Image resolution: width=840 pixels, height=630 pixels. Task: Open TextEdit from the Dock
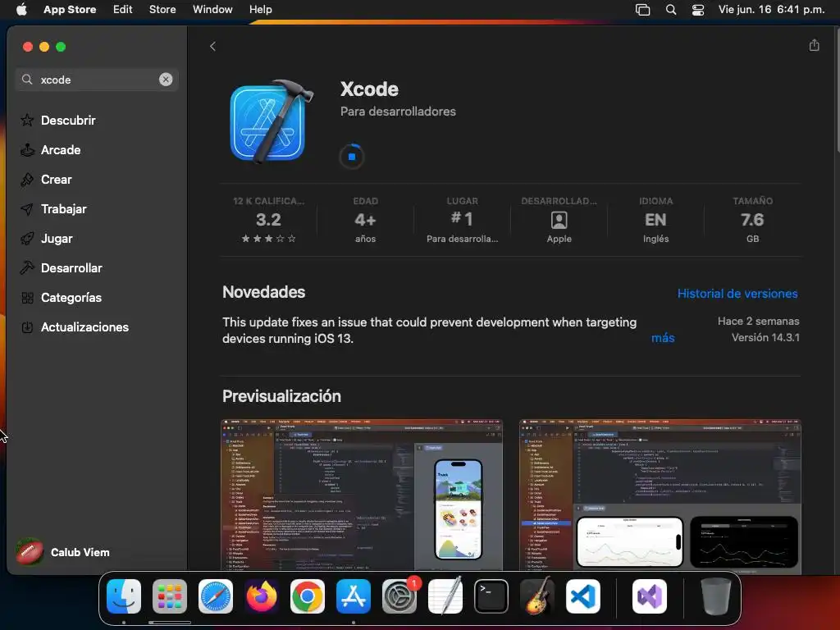click(x=445, y=596)
